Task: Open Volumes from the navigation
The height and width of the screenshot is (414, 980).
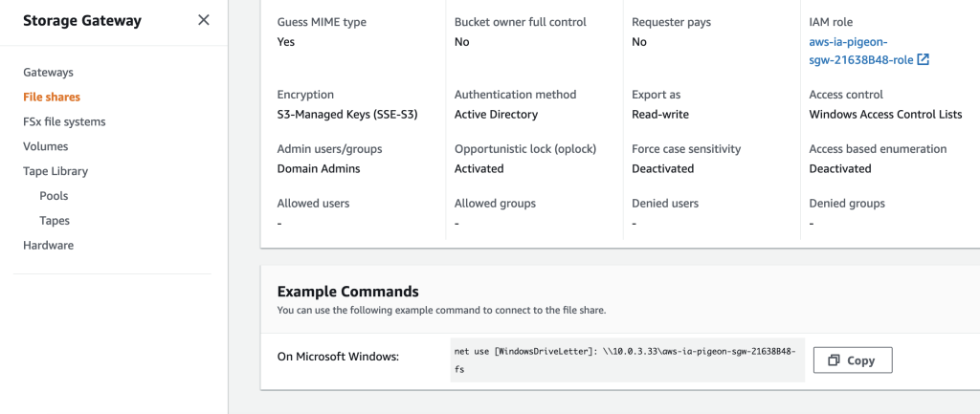Action: point(45,146)
